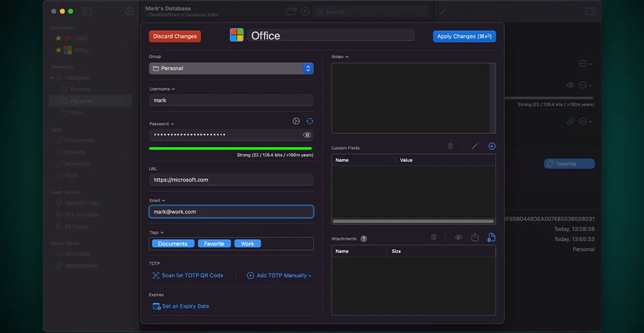Select the Documents tag chip
The height and width of the screenshot is (333, 644).
point(173,244)
